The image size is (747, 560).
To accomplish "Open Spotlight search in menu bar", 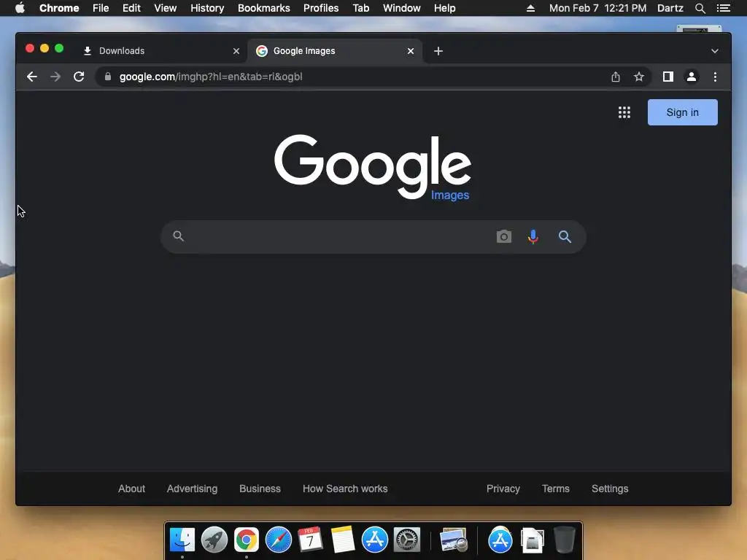I will point(700,8).
